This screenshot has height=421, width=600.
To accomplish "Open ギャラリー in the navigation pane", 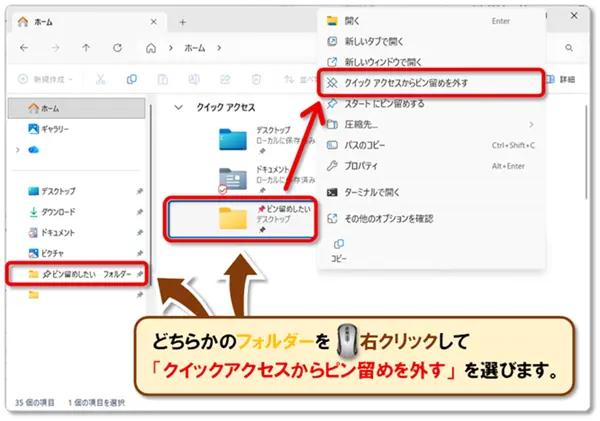I will (x=49, y=129).
